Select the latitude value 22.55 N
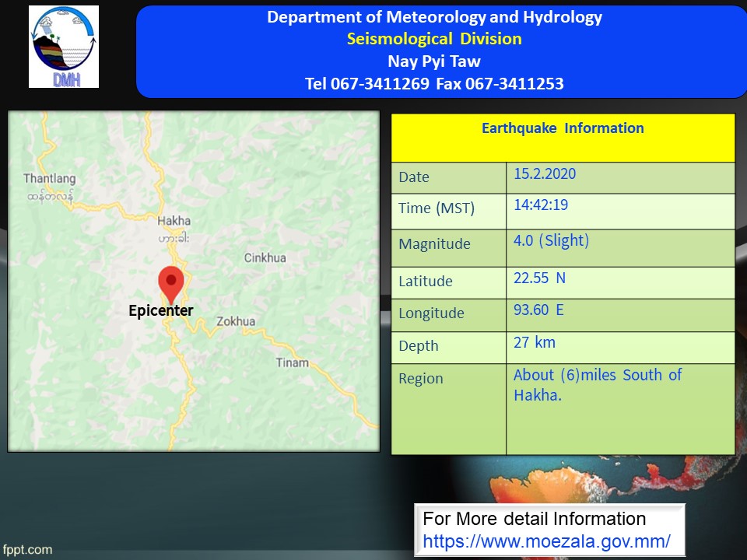The height and width of the screenshot is (560, 747). point(539,278)
